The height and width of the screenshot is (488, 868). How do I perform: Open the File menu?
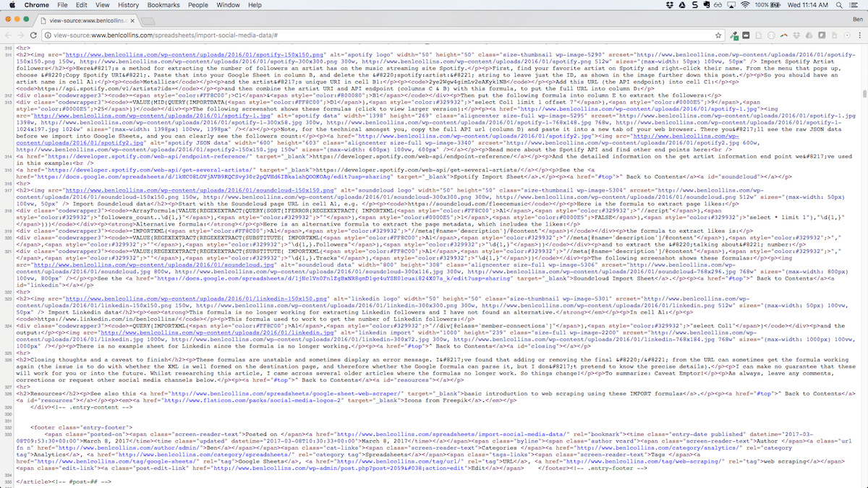point(62,5)
